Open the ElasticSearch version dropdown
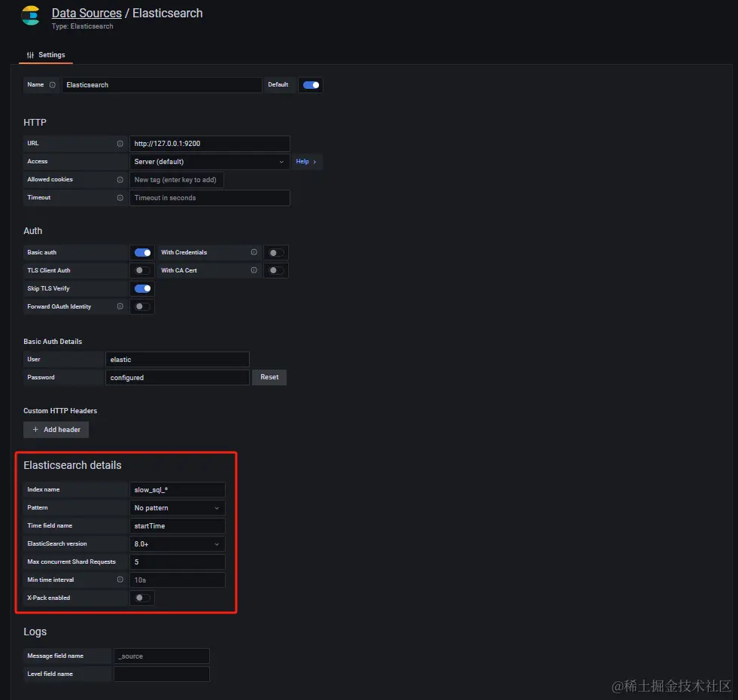Image resolution: width=738 pixels, height=700 pixels. point(178,544)
